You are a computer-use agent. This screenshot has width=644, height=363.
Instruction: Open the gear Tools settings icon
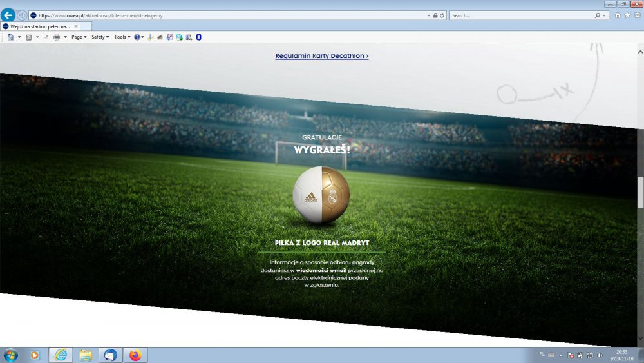(x=636, y=15)
